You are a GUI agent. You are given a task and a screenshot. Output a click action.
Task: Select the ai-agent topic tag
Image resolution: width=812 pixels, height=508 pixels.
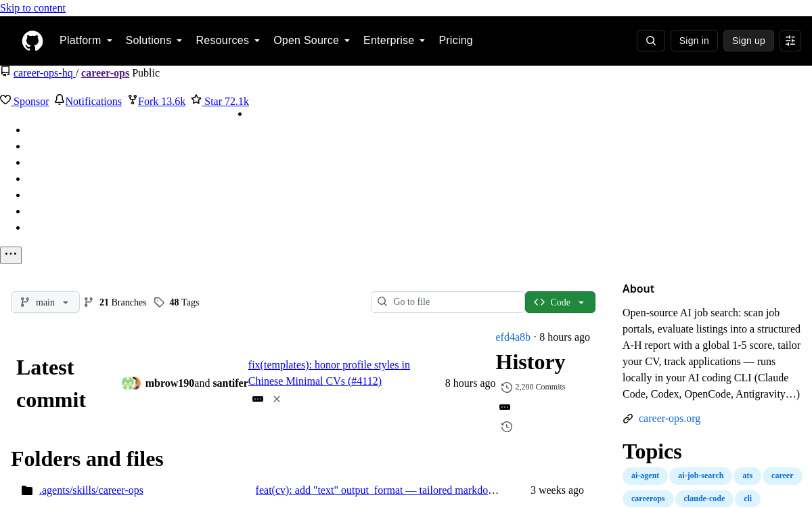click(645, 476)
